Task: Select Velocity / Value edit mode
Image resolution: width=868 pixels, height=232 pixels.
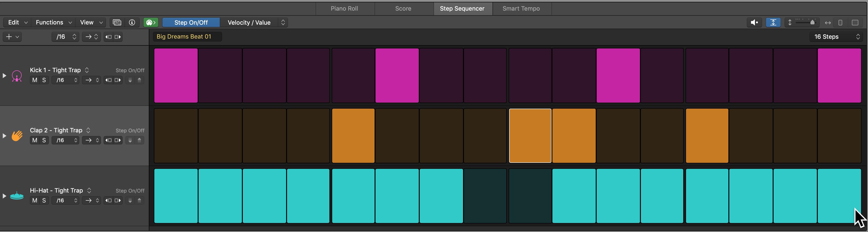Action: coord(249,22)
